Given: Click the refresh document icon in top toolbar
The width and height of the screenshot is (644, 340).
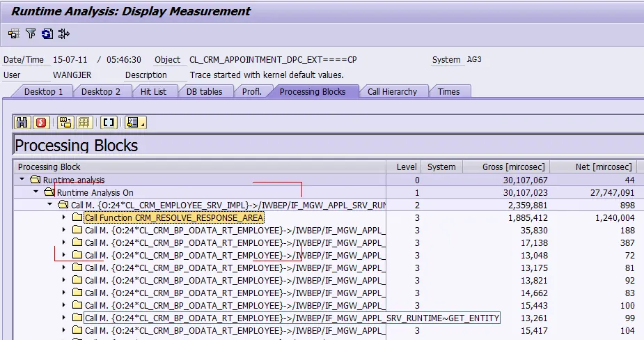Looking at the screenshot, I should coord(47,33).
